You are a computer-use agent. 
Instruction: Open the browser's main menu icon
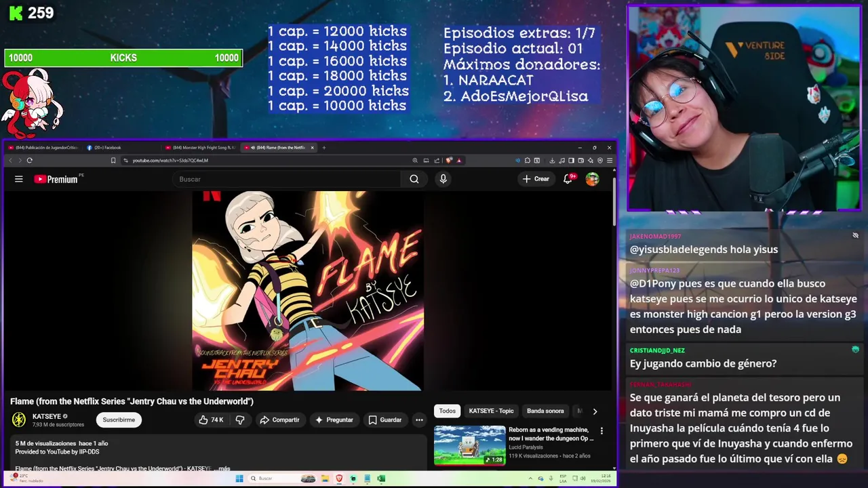tap(610, 161)
